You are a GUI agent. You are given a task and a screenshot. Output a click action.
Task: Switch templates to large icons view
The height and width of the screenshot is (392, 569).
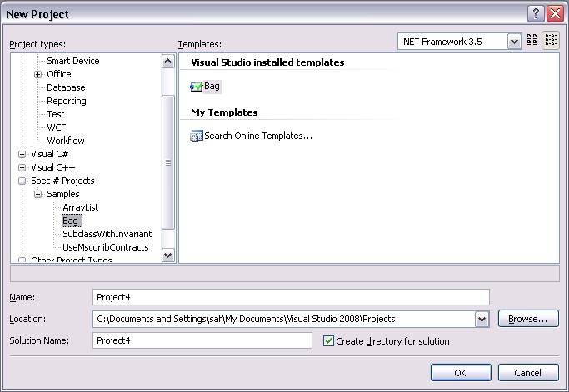532,40
